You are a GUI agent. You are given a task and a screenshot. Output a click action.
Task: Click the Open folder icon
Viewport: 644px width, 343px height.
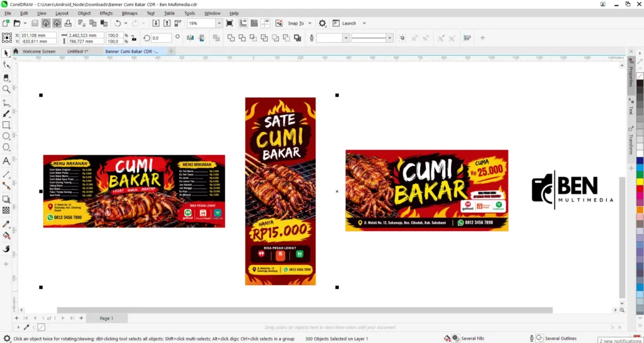click(17, 23)
